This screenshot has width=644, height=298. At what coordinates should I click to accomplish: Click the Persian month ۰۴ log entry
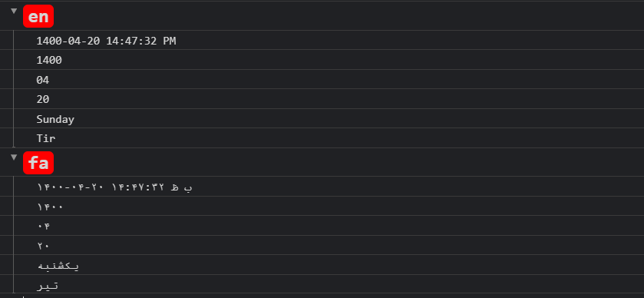point(43,226)
